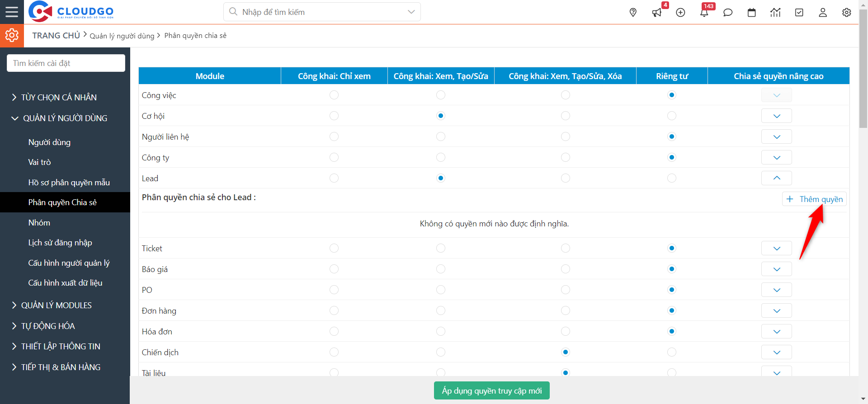Focus the Tìm kiếm cài đặt field

coord(66,63)
